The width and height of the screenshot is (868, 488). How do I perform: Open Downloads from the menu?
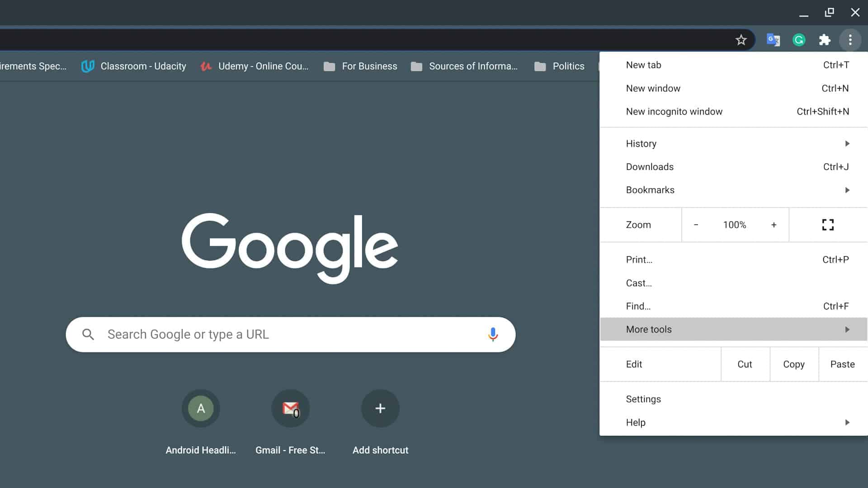pyautogui.click(x=650, y=166)
